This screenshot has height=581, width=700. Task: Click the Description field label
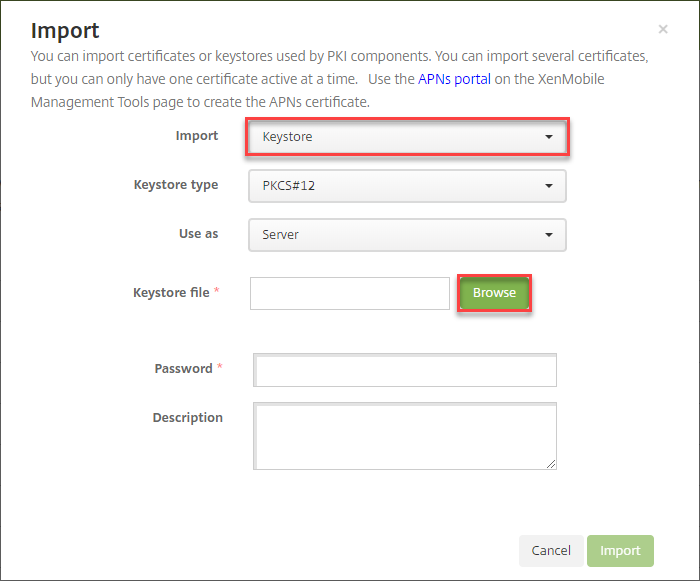click(x=187, y=418)
